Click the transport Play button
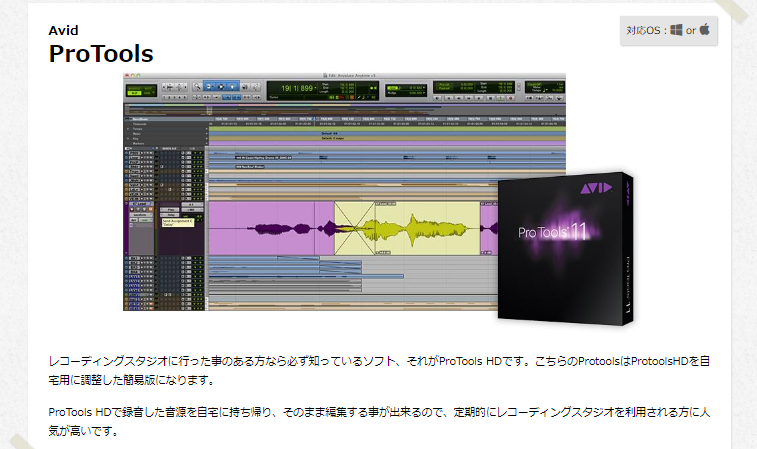Screen dimensions: 757x449 click(x=501, y=98)
